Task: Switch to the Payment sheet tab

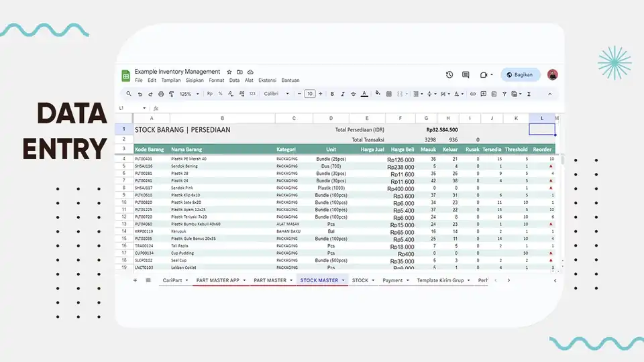Action: click(x=392, y=280)
